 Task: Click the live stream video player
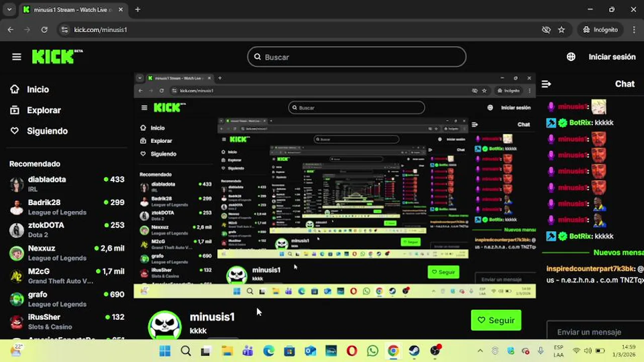335,186
